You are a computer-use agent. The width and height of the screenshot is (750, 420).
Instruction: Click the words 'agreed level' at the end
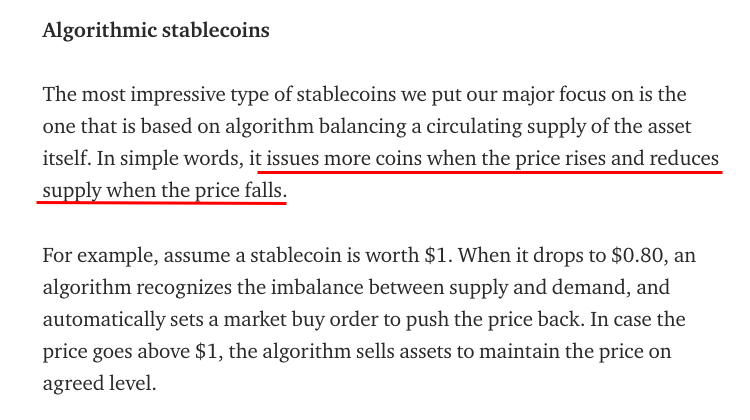point(98,384)
